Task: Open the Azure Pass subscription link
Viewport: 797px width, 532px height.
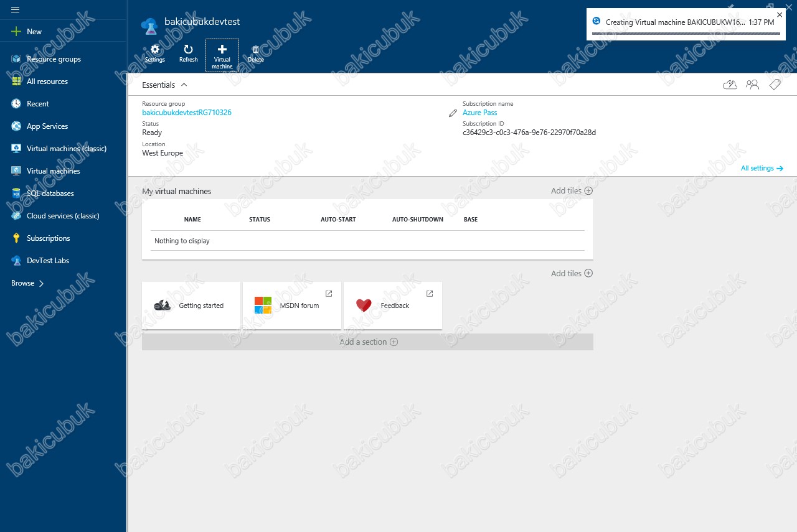Action: tap(480, 113)
